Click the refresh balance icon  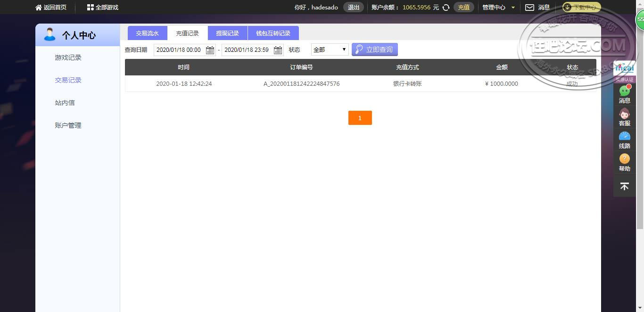(x=446, y=8)
